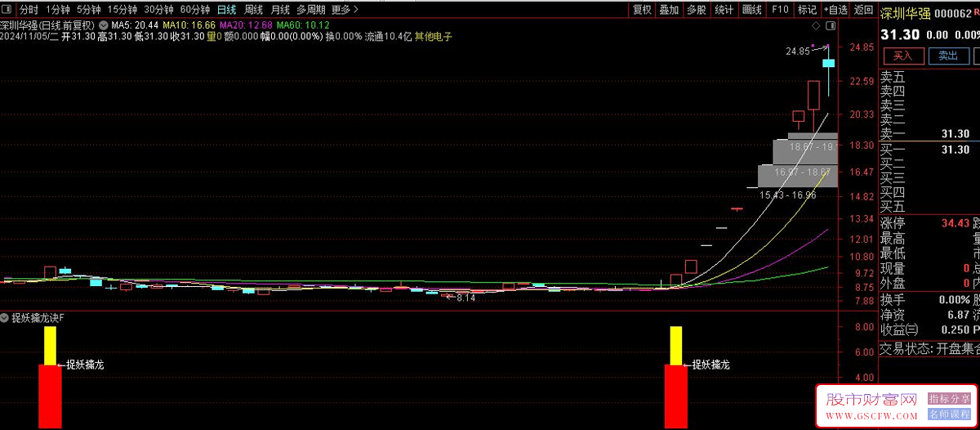Click the 买一 bid price row
The width and height of the screenshot is (980, 430).
(x=929, y=150)
